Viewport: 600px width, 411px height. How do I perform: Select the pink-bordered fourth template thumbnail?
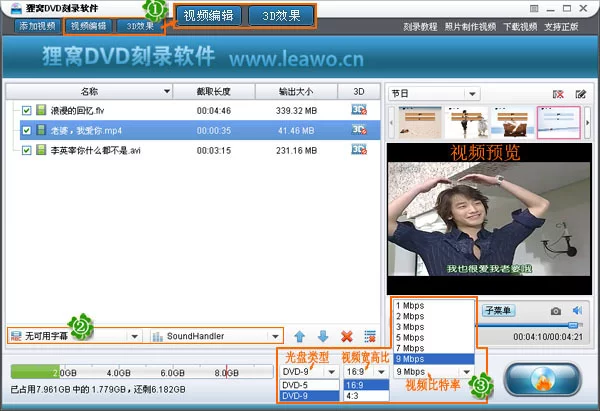[x=559, y=122]
